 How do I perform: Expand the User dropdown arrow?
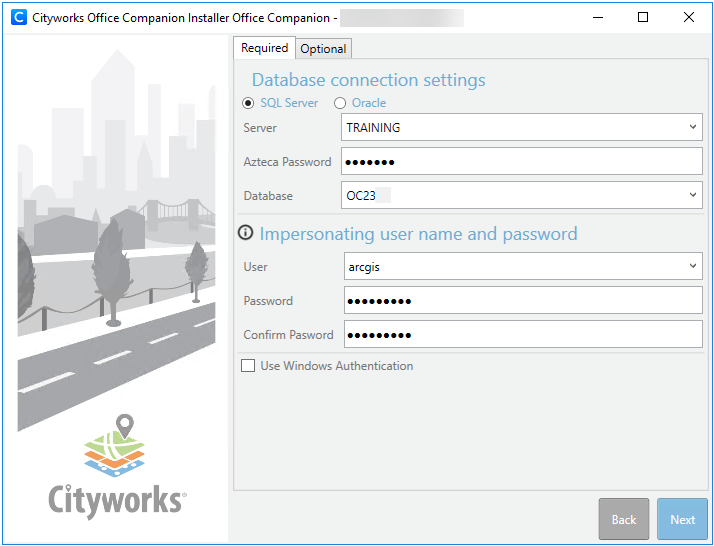click(693, 266)
